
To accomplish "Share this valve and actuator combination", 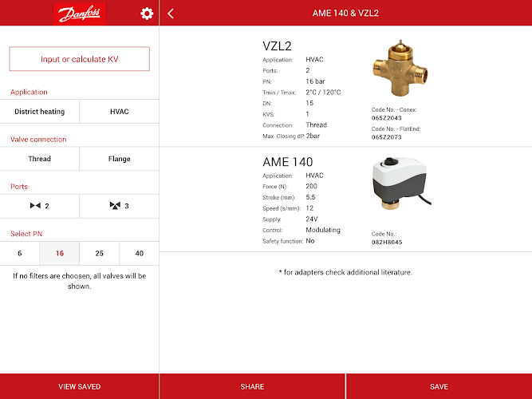I will (252, 386).
